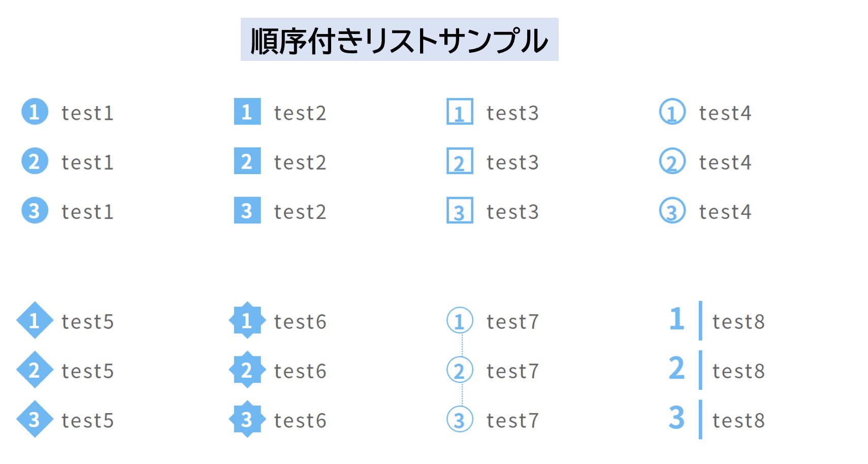This screenshot has height=464, width=868.
Task: Click the filled circle number 1 badge
Action: tap(35, 112)
